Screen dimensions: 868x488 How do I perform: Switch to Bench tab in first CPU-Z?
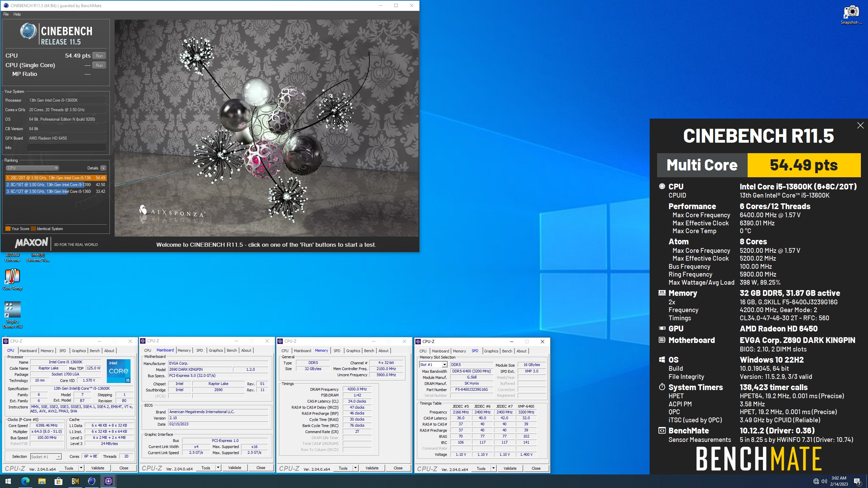coord(95,351)
